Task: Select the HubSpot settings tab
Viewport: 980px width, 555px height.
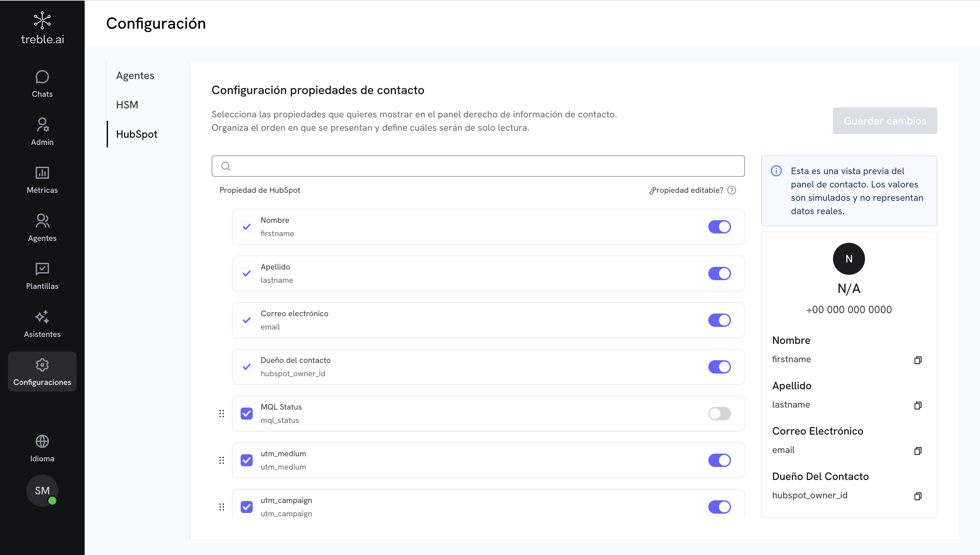Action: coord(136,134)
